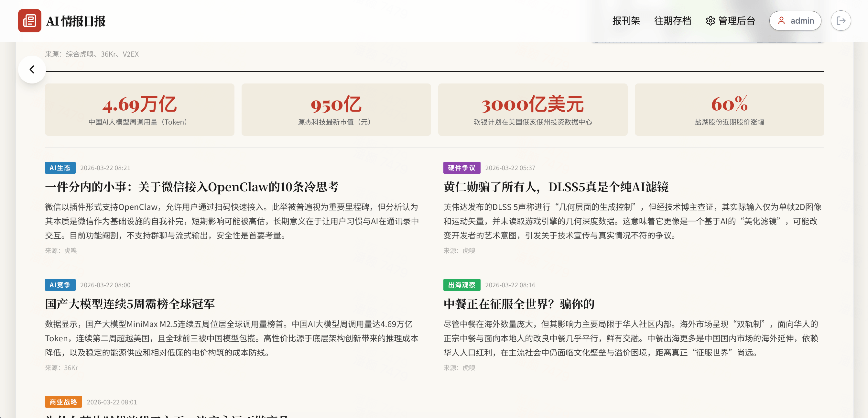Select the orange 商业战略 category tag

63,401
